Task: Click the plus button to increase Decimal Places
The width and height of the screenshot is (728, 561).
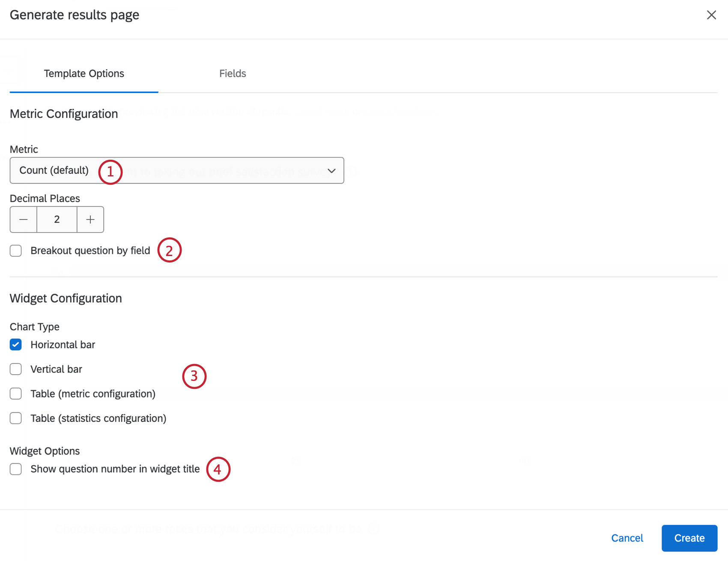Action: (90, 219)
